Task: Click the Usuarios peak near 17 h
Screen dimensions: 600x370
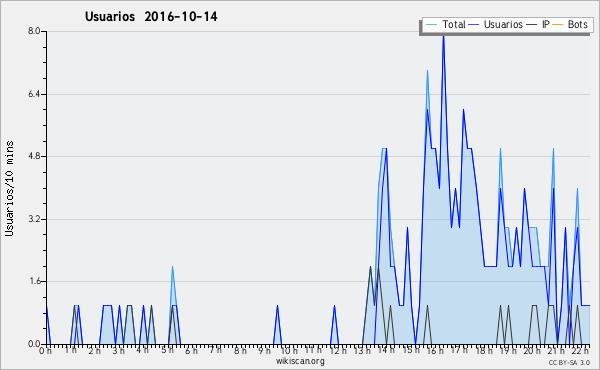Action: [x=463, y=111]
